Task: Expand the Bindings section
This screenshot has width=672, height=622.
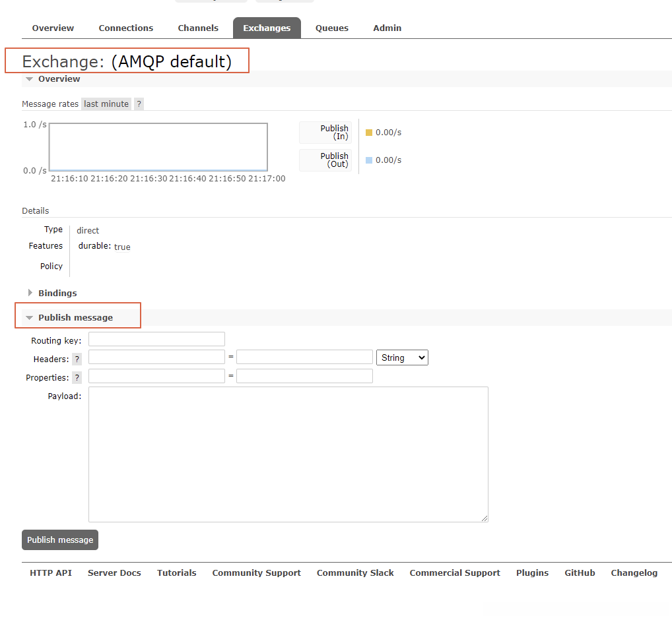Action: point(52,293)
